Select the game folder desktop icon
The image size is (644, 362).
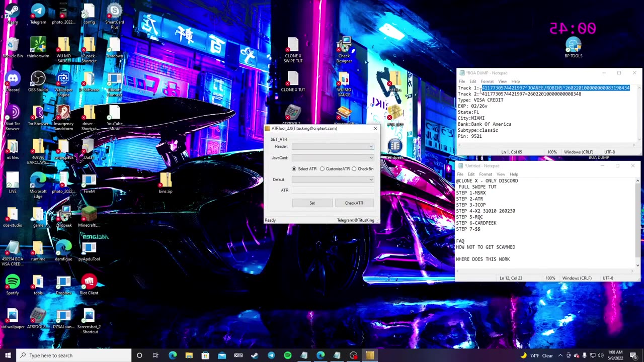point(38,216)
